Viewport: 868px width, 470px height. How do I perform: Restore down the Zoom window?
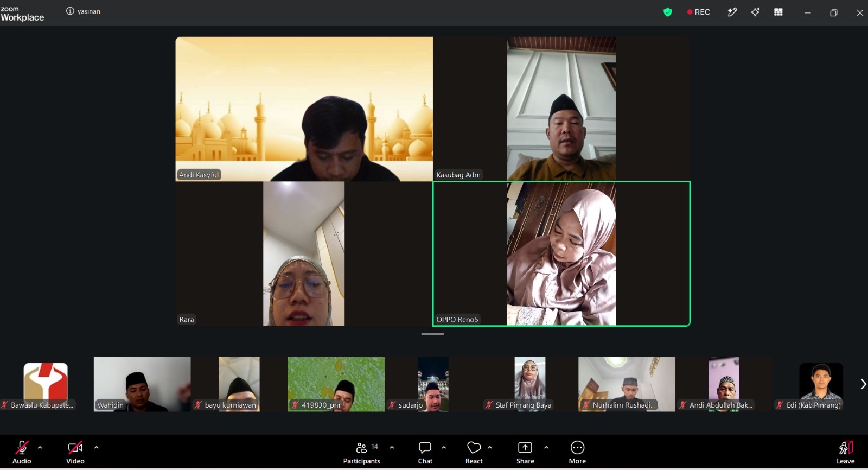834,12
